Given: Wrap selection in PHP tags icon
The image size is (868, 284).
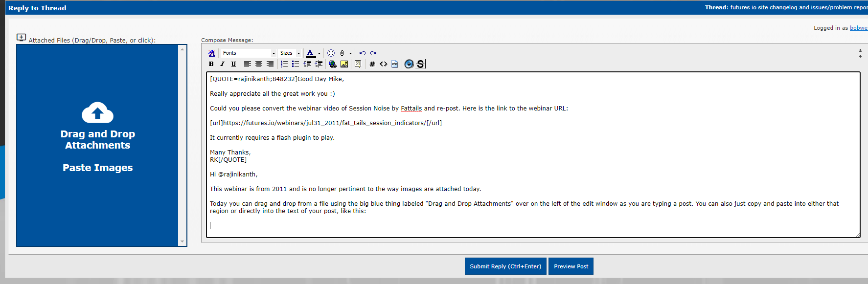Looking at the screenshot, I should coord(395,64).
